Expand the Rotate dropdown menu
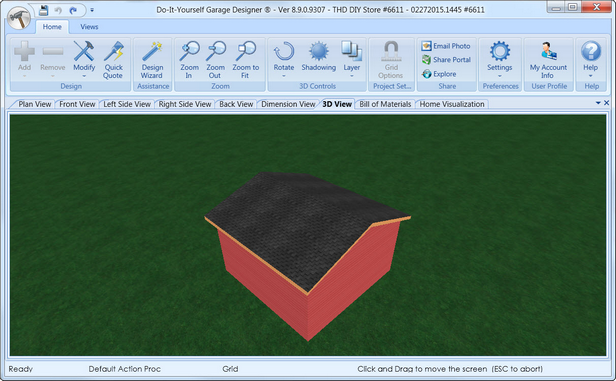616x381 pixels. [x=284, y=75]
